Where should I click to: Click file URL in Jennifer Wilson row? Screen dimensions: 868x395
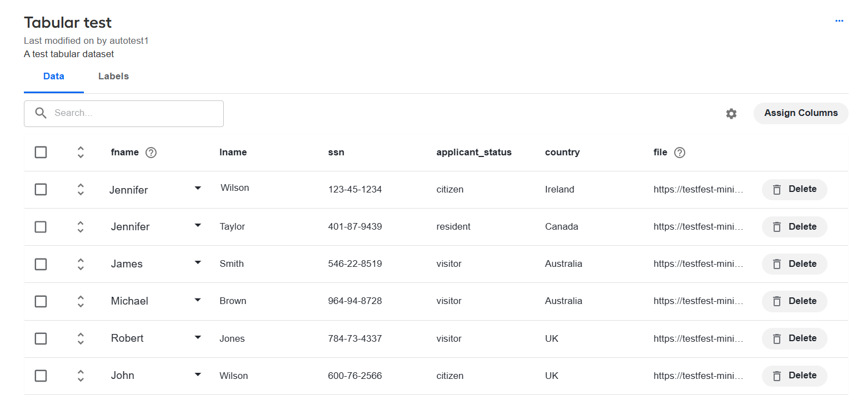click(x=698, y=189)
